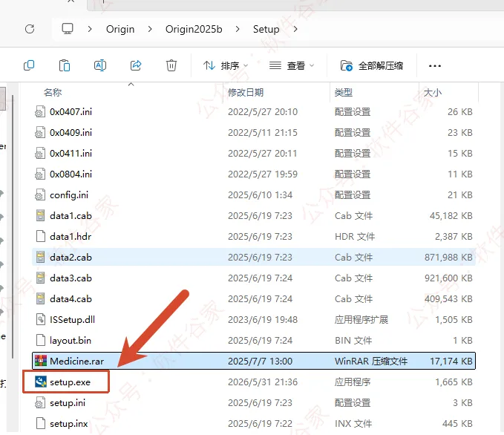This screenshot has height=435, width=504.
Task: Select file setup.exe
Action: tap(254, 382)
